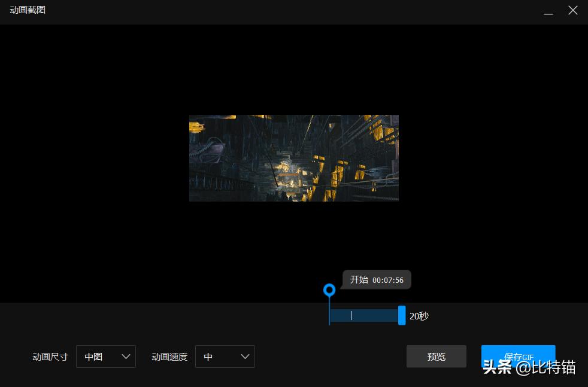Click the 00:07:56 timestamp in the tooltip
Viewport: 588px width, 387px height.
pos(388,280)
